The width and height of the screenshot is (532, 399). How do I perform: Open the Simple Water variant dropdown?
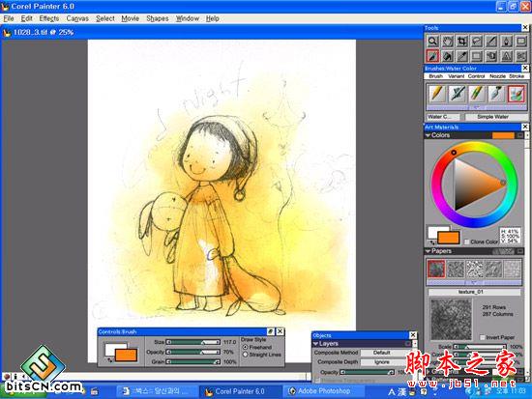click(492, 117)
